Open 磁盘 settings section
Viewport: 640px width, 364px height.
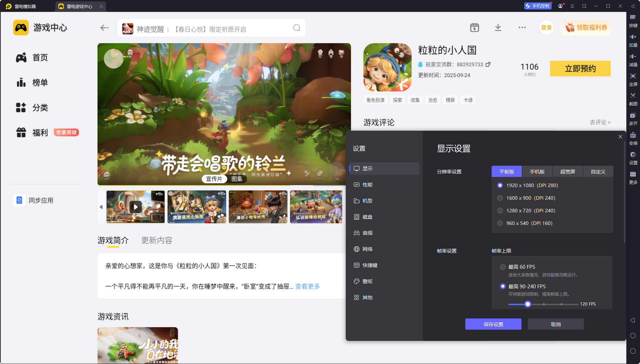[x=384, y=217]
